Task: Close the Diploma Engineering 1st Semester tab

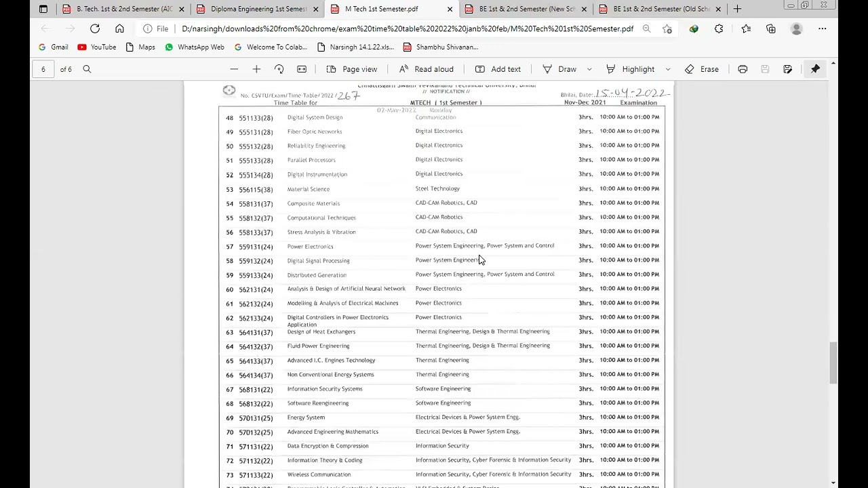Action: click(315, 9)
